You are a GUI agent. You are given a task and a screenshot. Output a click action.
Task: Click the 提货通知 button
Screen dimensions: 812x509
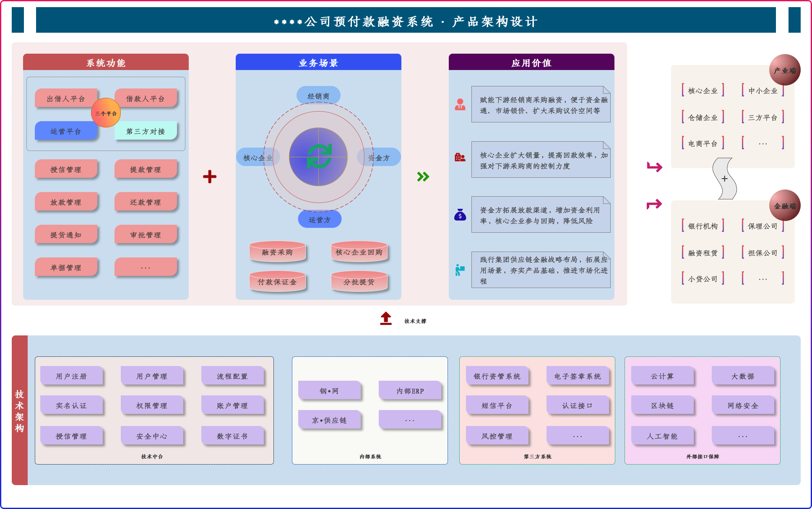click(x=66, y=234)
